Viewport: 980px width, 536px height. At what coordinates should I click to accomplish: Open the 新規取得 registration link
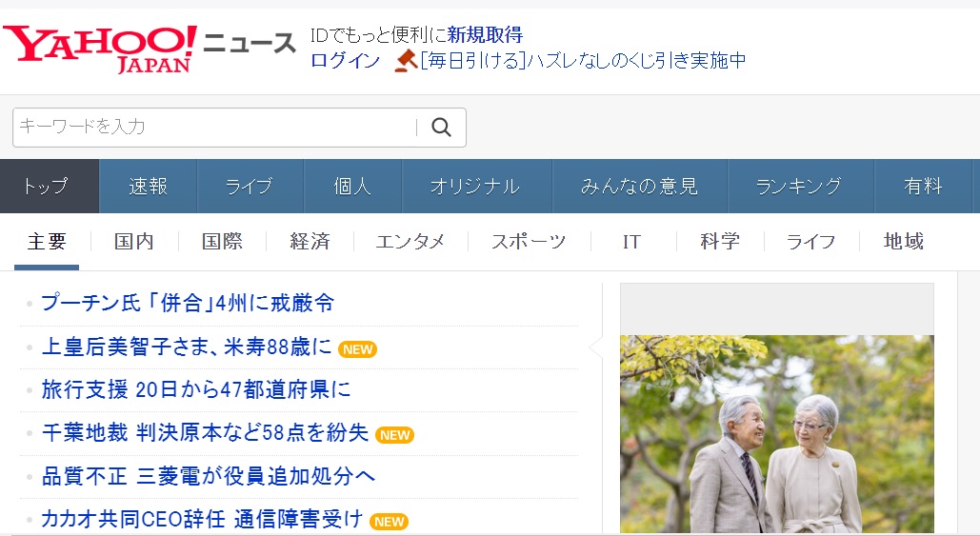tap(485, 35)
